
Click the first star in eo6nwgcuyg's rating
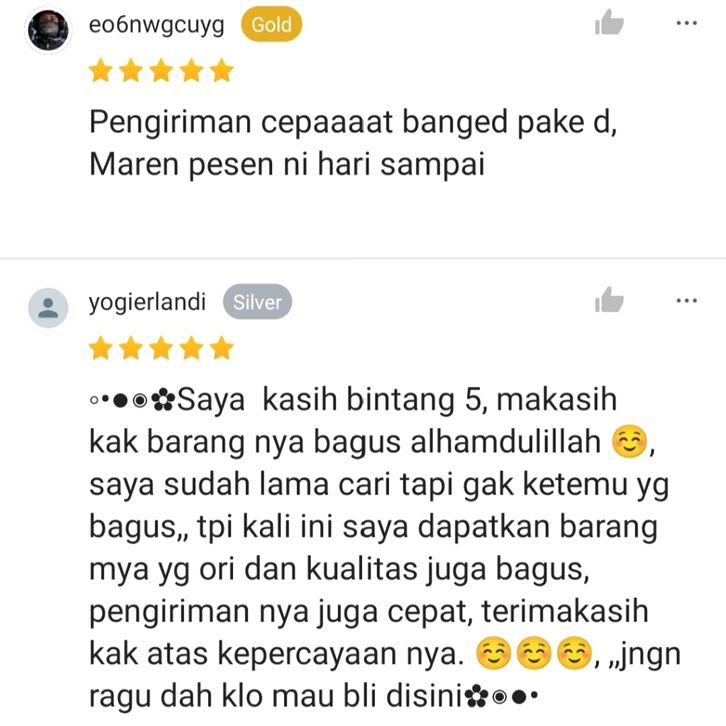(x=100, y=70)
